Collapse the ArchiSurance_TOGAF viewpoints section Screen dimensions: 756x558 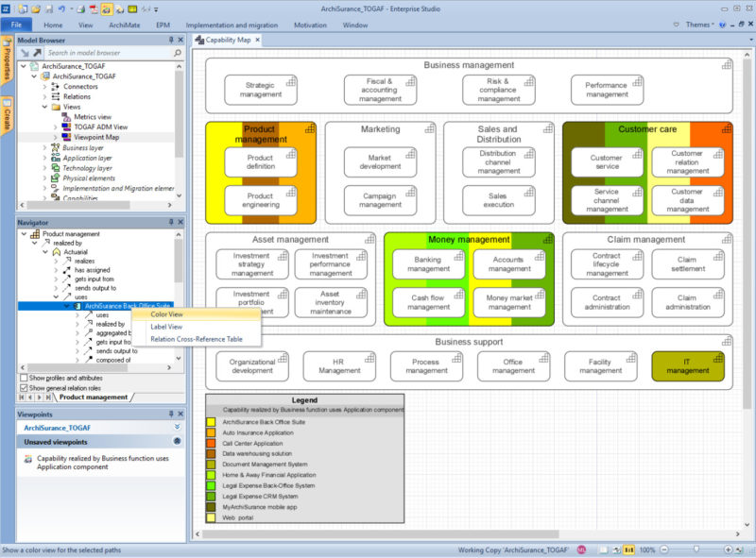[x=177, y=427]
